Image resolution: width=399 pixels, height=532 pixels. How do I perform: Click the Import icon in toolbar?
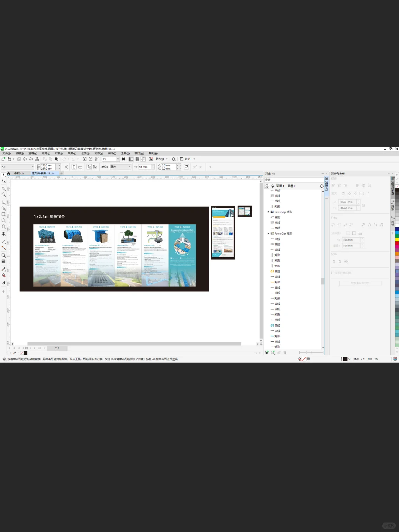coord(85,159)
